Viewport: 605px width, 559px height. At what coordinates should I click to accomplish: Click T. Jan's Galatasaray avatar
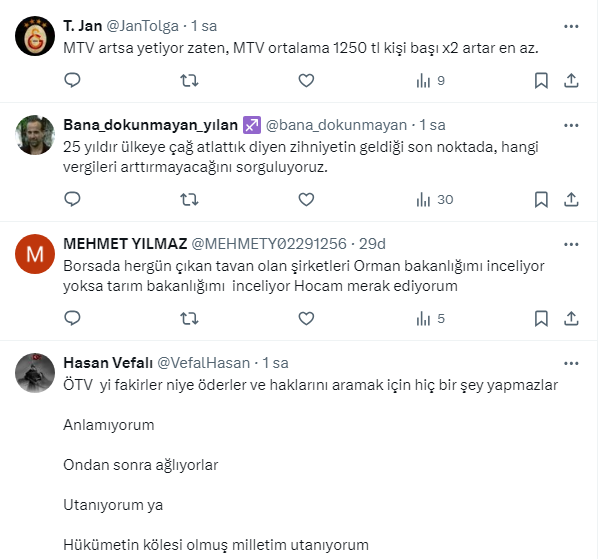pos(36,38)
